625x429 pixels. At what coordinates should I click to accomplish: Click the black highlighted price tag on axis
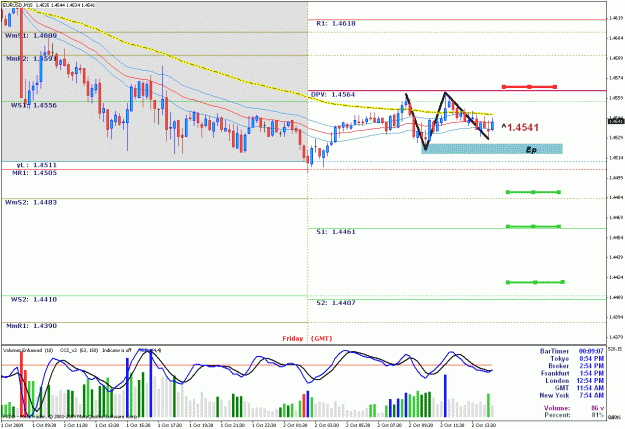coord(616,121)
